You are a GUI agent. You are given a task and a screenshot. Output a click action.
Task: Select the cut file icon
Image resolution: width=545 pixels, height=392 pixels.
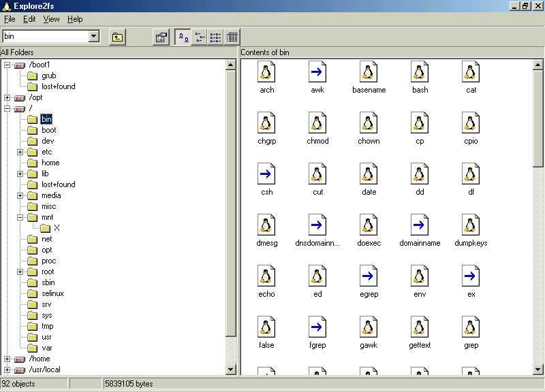(x=317, y=174)
